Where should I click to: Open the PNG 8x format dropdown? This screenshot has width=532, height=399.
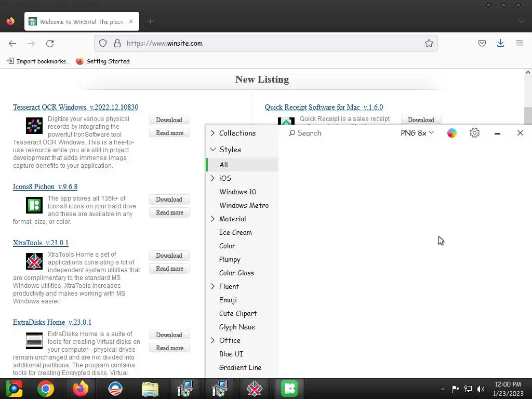[417, 133]
